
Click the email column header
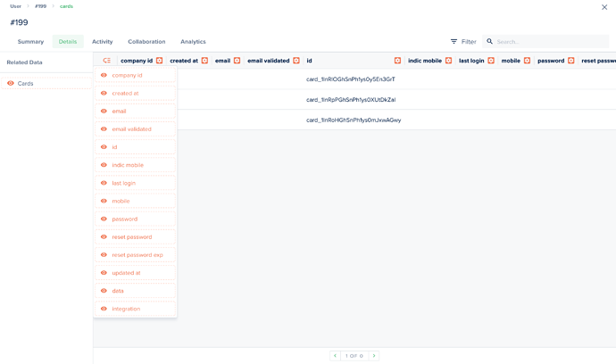[223, 61]
